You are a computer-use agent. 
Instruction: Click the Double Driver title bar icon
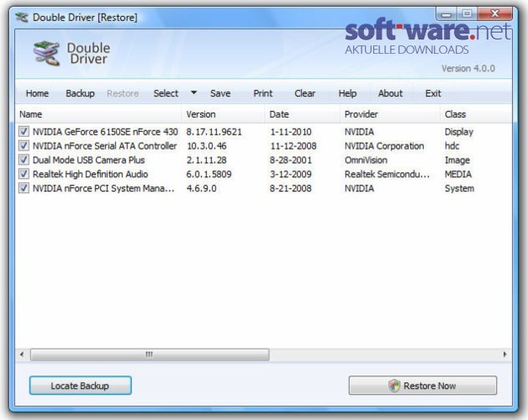click(x=22, y=17)
